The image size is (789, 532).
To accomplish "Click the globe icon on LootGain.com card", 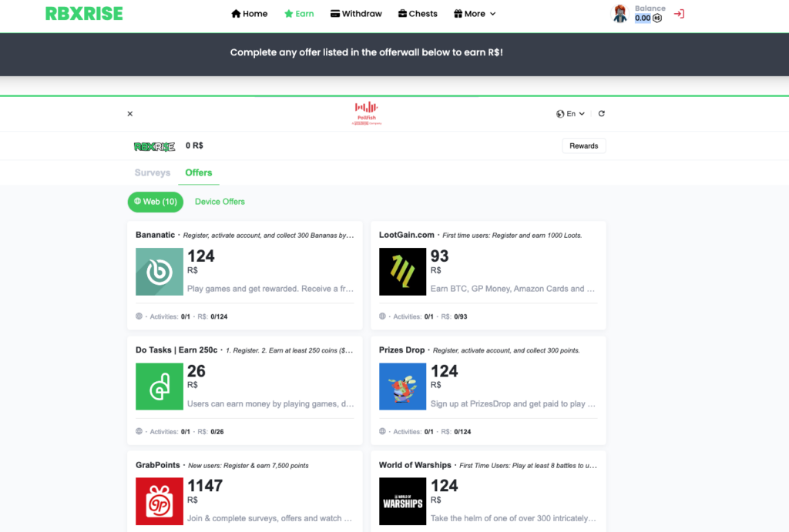I will [x=382, y=316].
